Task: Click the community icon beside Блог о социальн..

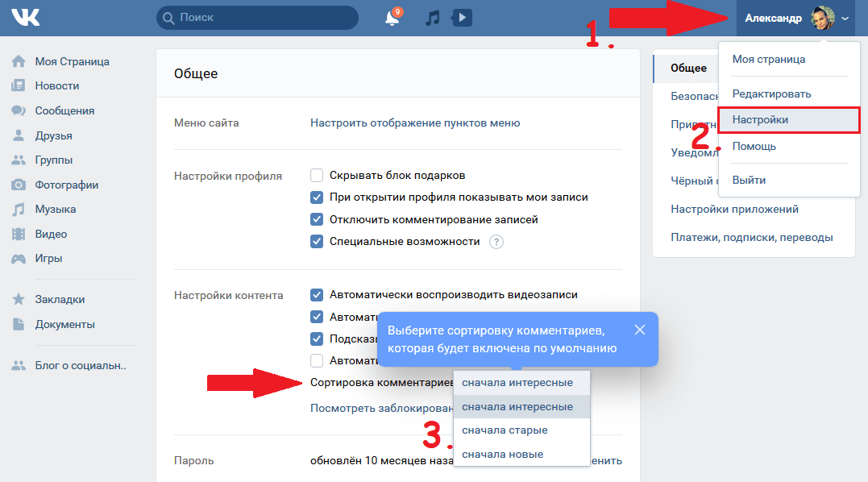Action: (19, 366)
